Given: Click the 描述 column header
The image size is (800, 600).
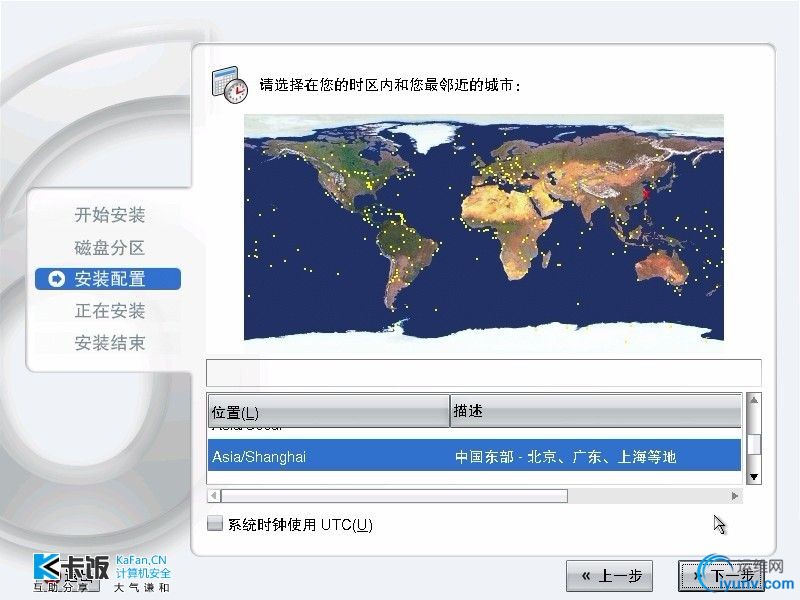Looking at the screenshot, I should point(595,411).
